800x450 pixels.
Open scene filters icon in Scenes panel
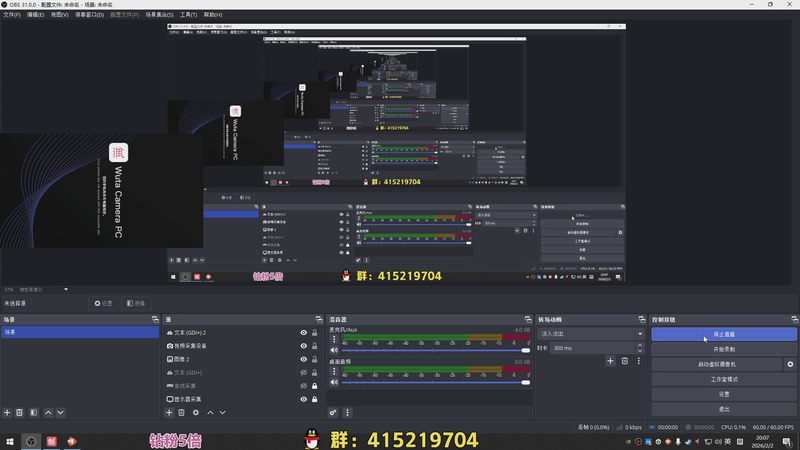tap(34, 412)
